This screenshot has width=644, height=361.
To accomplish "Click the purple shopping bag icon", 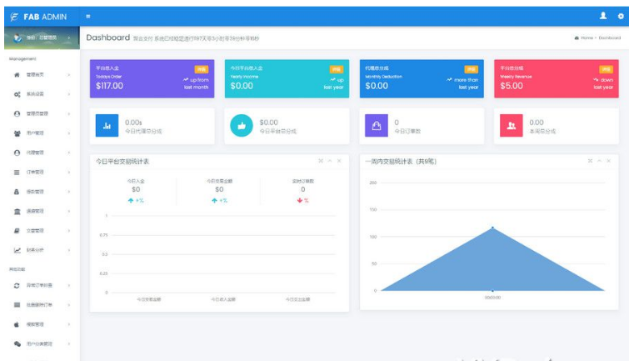I will coord(377,125).
